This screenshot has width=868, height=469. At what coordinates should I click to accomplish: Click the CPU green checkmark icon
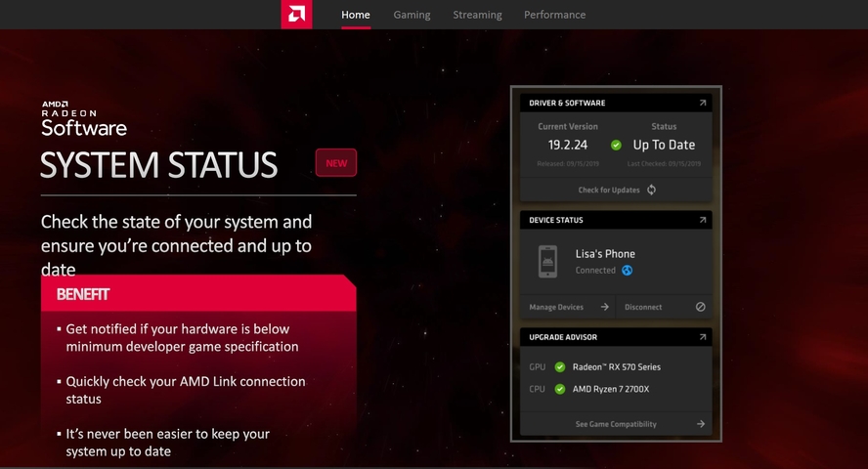[560, 389]
